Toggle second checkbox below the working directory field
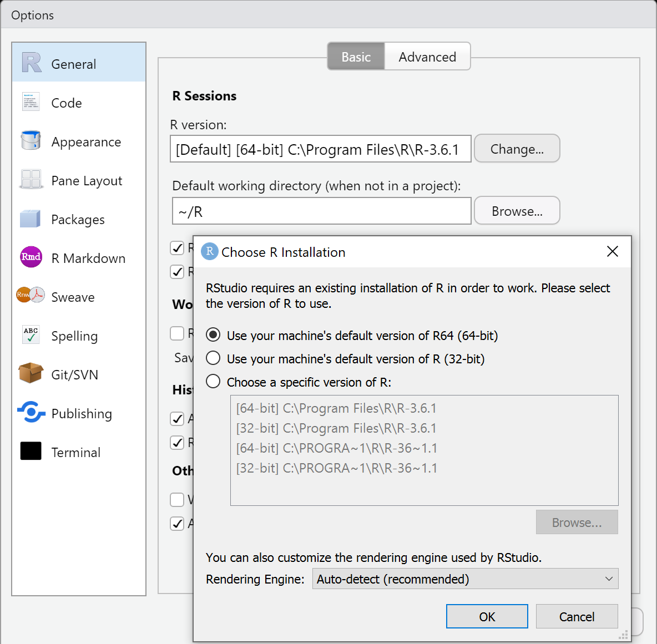 point(177,272)
